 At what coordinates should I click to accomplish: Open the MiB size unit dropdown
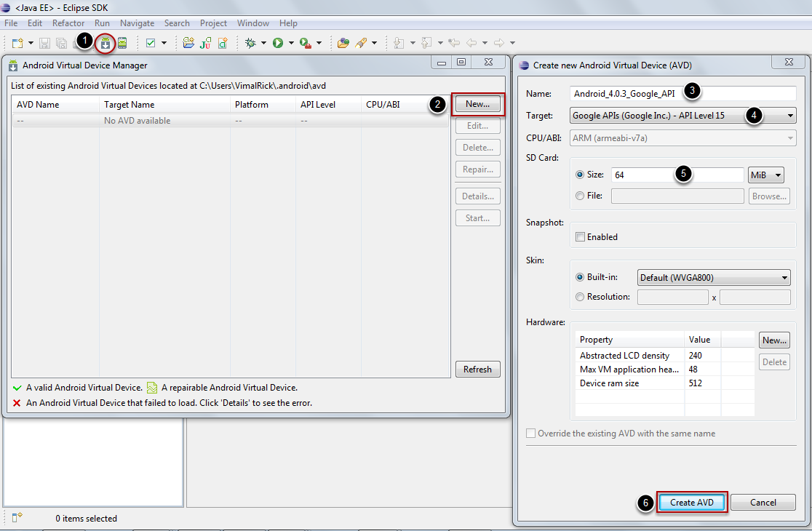pos(766,175)
